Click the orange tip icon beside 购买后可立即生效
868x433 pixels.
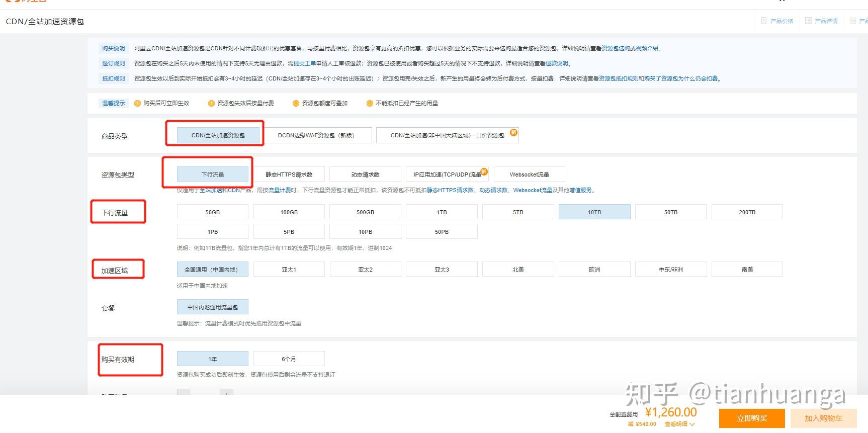pyautogui.click(x=137, y=103)
